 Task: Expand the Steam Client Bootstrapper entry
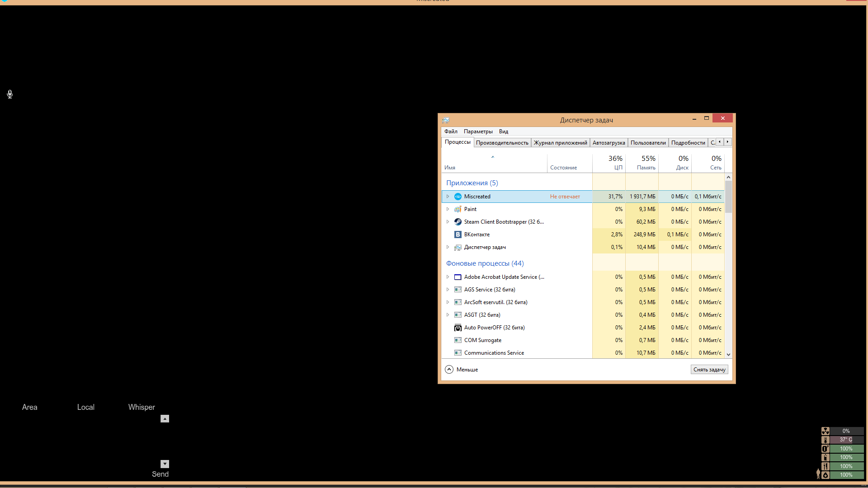[448, 222]
